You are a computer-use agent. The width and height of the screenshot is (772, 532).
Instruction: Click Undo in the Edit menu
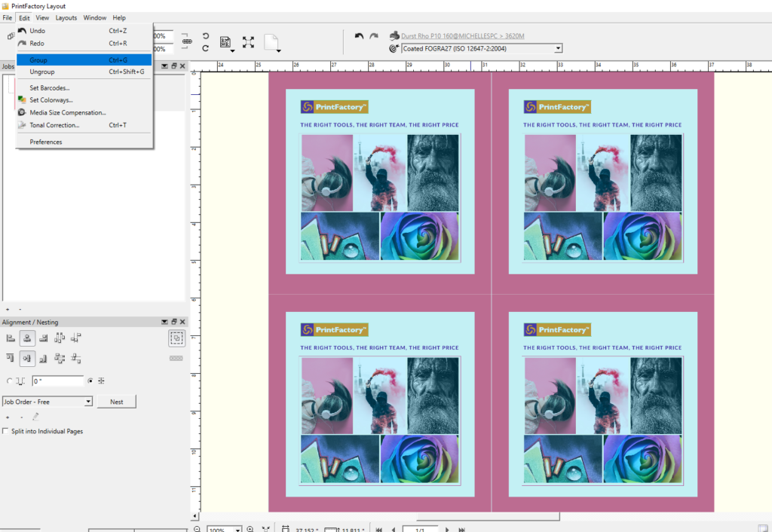click(84, 30)
